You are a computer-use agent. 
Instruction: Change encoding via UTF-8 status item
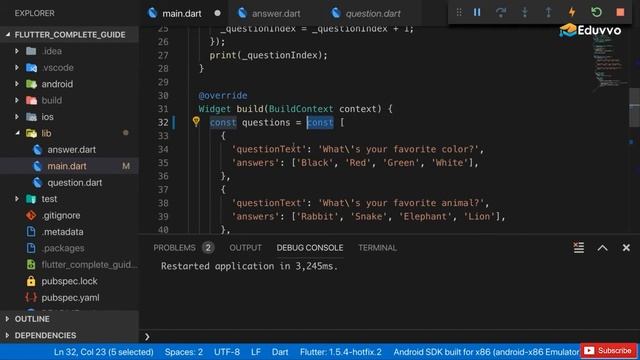[x=227, y=352]
